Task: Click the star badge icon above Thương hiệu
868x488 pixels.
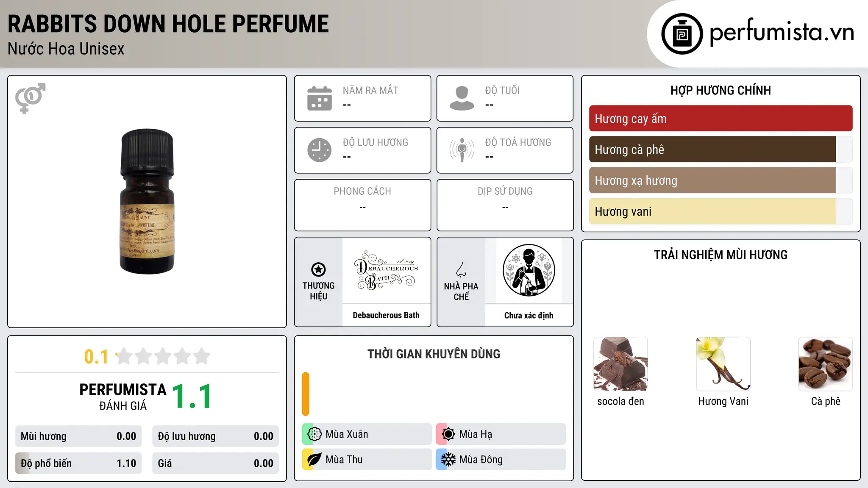Action: click(x=318, y=269)
